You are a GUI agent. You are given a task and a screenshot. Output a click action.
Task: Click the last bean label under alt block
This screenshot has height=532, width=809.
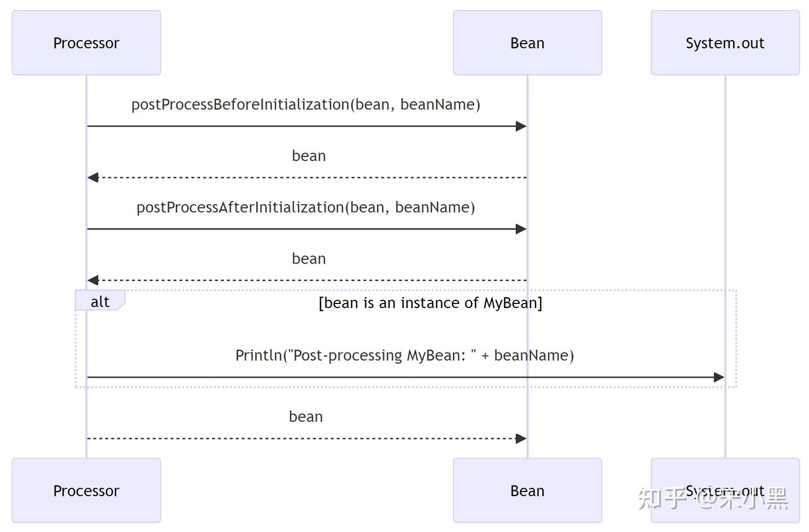click(306, 417)
